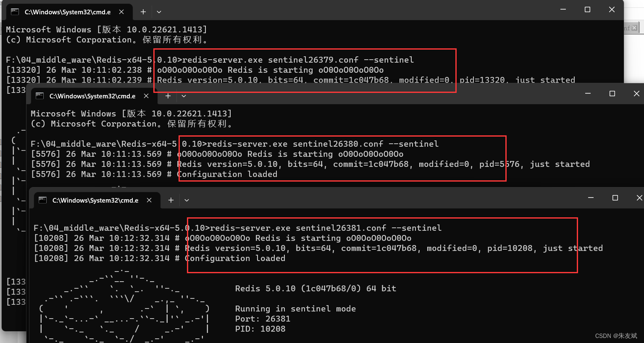Select the cmd.exe icon on the bottom window's tab
This screenshot has height=343, width=644.
pyautogui.click(x=42, y=201)
